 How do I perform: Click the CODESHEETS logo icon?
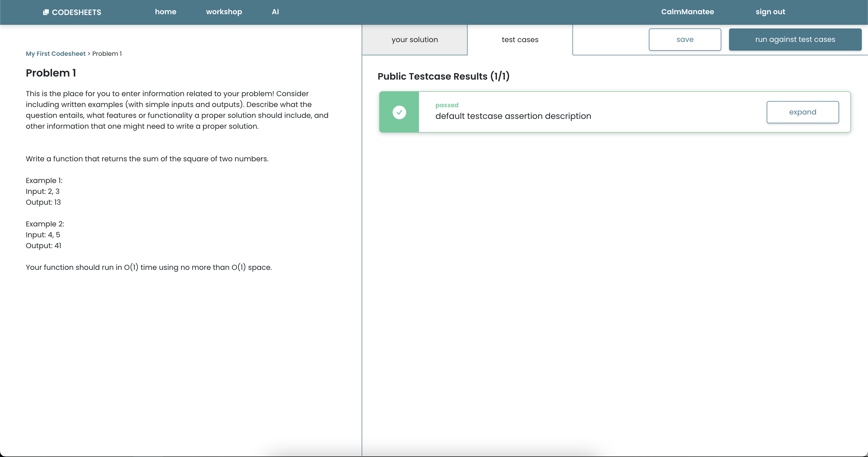click(x=46, y=12)
